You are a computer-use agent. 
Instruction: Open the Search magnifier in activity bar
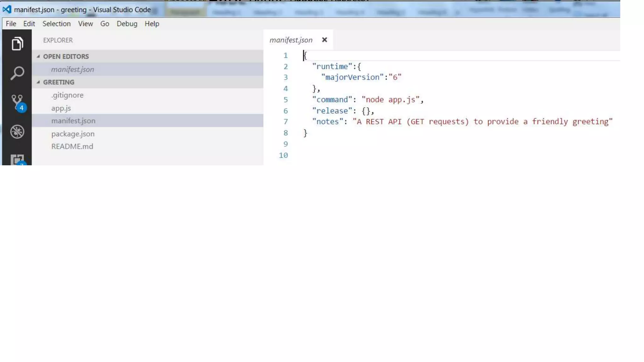point(17,73)
